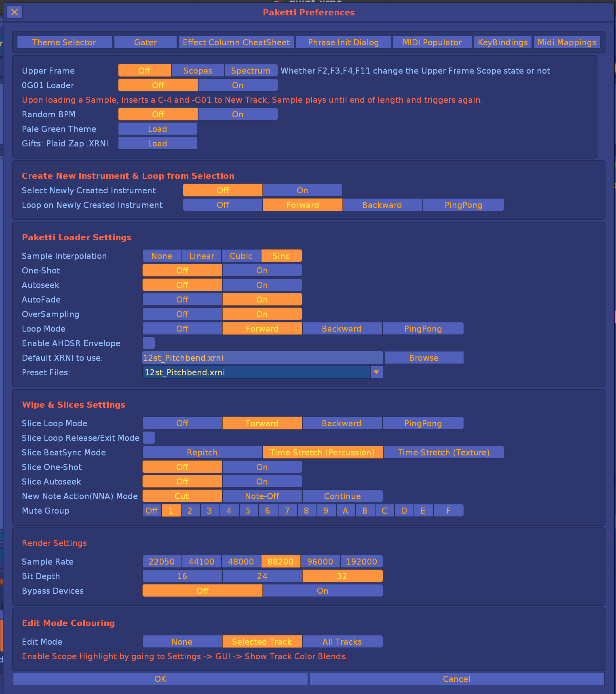The image size is (616, 694).
Task: Set Loop Mode to PingPong in Loader Settings
Action: 423,329
